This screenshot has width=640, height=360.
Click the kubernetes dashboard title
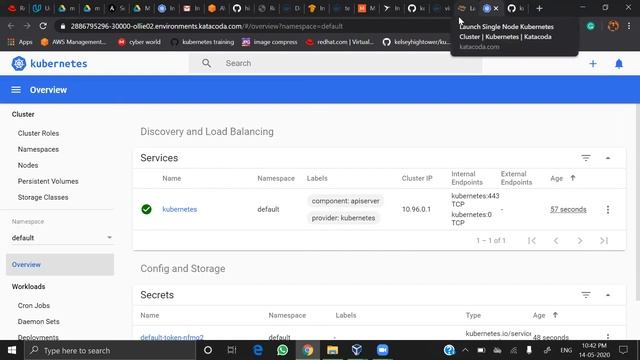pos(59,64)
